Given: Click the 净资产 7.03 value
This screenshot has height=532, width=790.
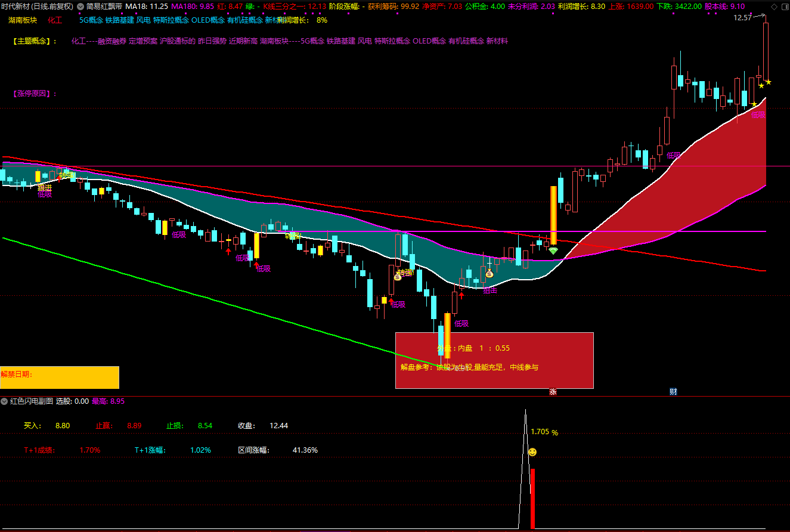Looking at the screenshot, I should tap(442, 7).
